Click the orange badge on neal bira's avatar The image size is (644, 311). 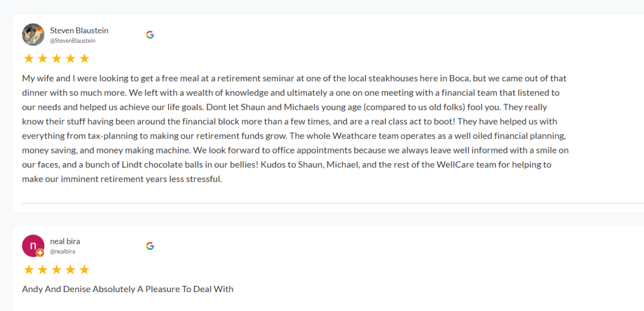click(x=40, y=253)
